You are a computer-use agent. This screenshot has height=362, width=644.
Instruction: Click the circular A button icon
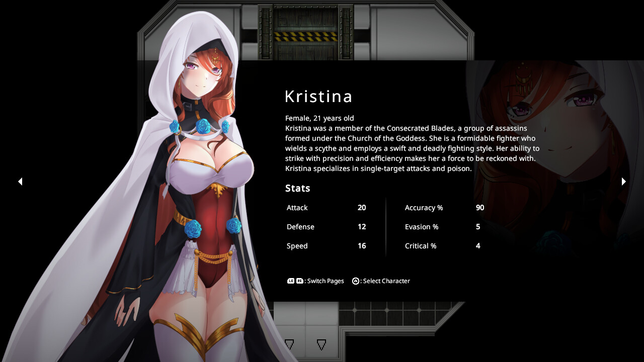[356, 281]
